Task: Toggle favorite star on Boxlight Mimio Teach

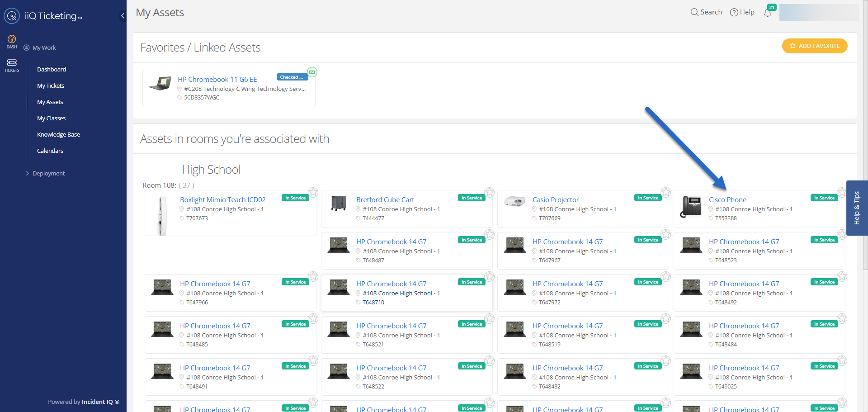Action: tap(313, 192)
